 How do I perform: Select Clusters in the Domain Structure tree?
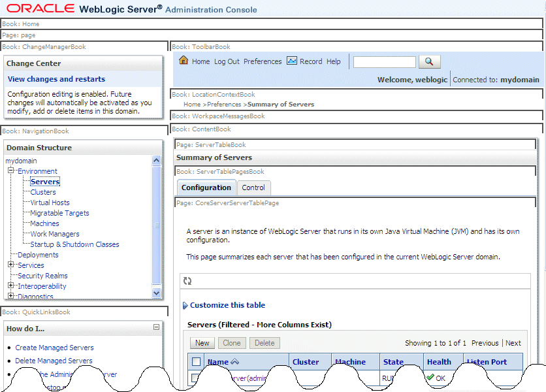click(43, 192)
